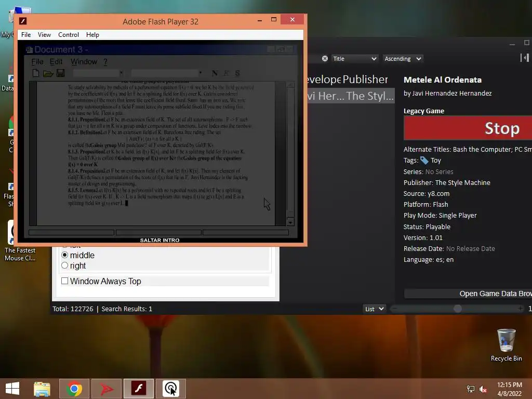Screen dimensions: 532x399
Task: Click the bold N icon in game toolbar
Action: (x=215, y=73)
